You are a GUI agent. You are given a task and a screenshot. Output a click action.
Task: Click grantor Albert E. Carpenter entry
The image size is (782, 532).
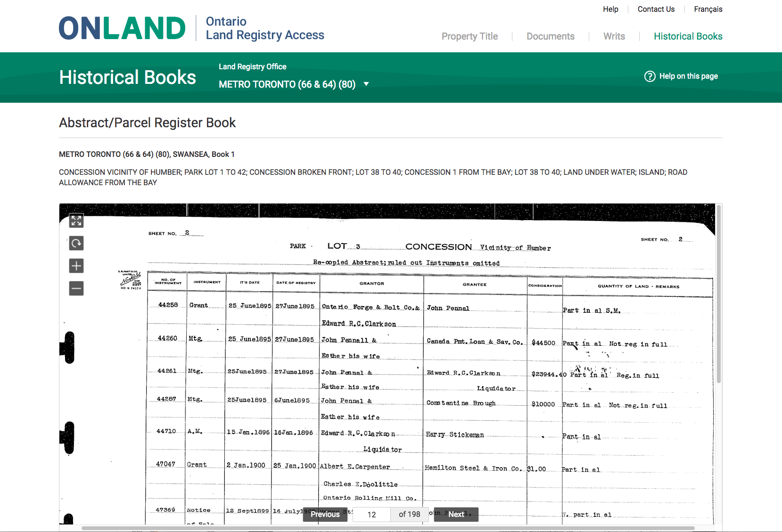click(x=355, y=467)
